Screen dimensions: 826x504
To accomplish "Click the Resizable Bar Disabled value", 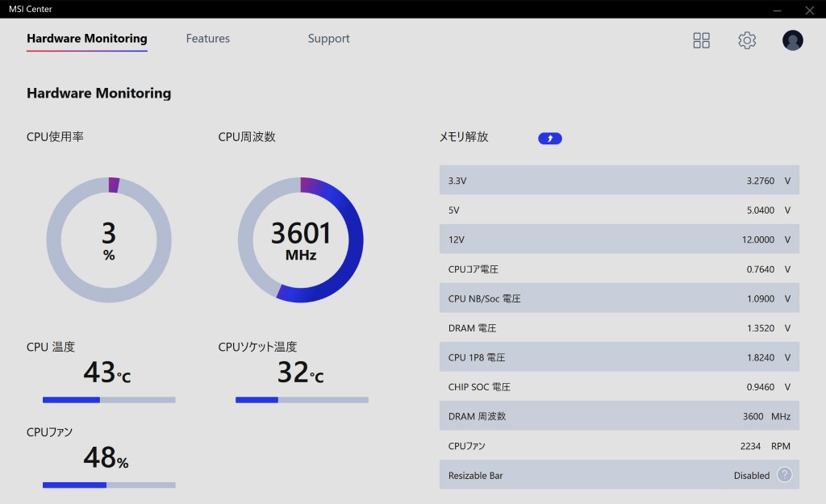I will [751, 476].
